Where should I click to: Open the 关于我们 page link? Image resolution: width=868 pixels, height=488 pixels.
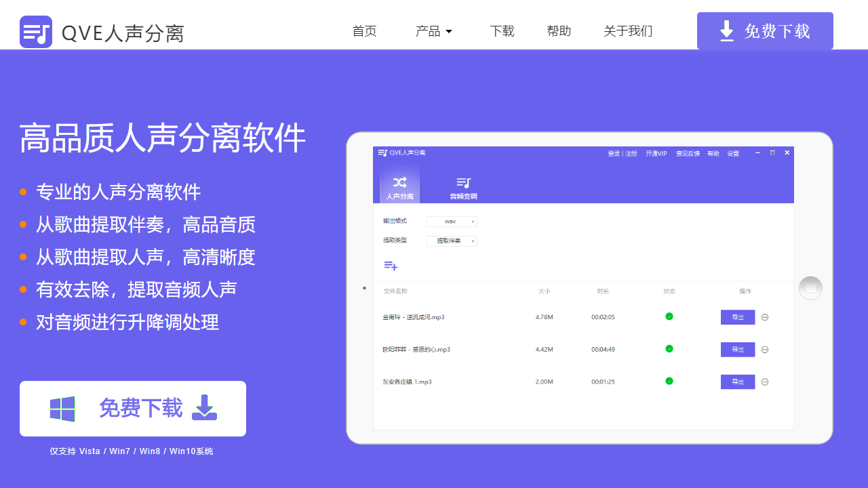point(628,31)
